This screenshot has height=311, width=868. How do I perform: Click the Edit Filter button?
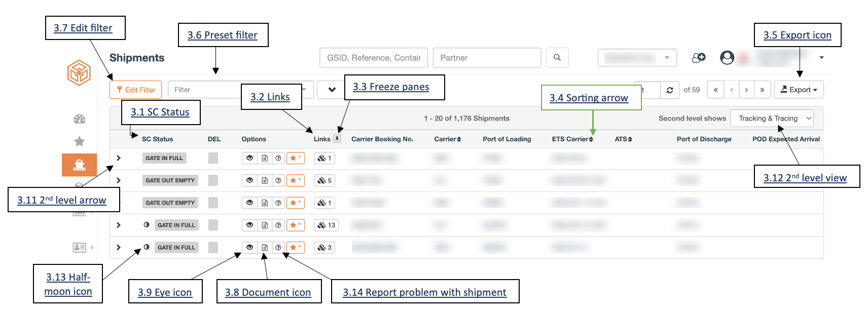pos(136,90)
